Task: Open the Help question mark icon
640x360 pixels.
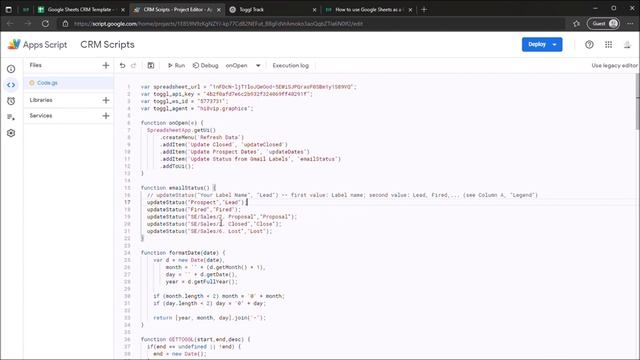Action: pyautogui.click(x=589, y=44)
